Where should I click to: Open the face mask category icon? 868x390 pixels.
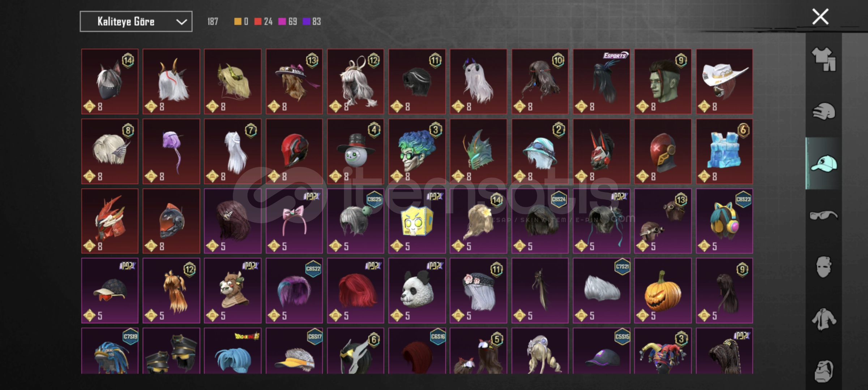click(x=824, y=267)
